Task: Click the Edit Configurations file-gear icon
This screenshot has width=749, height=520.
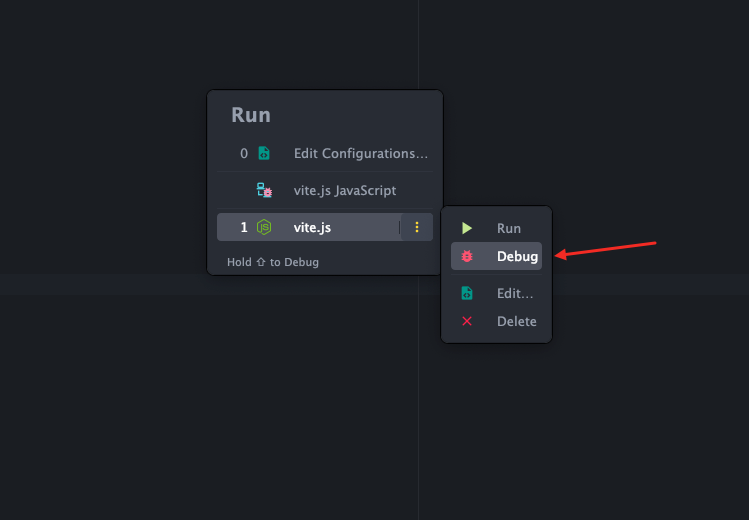Action: point(264,154)
